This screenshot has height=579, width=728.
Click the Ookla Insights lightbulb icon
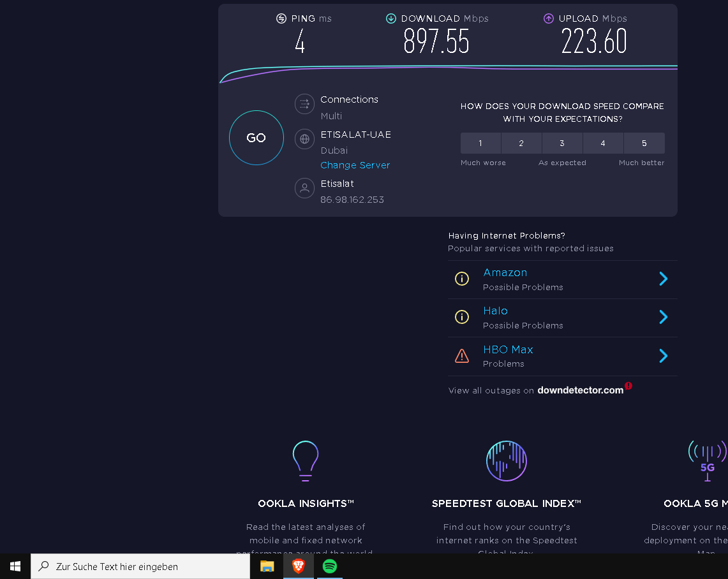[x=305, y=460]
